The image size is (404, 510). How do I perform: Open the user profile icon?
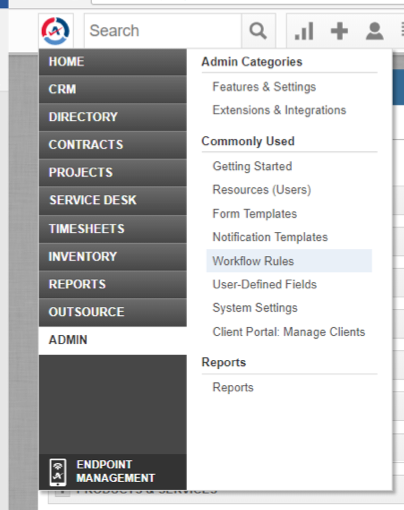[375, 31]
